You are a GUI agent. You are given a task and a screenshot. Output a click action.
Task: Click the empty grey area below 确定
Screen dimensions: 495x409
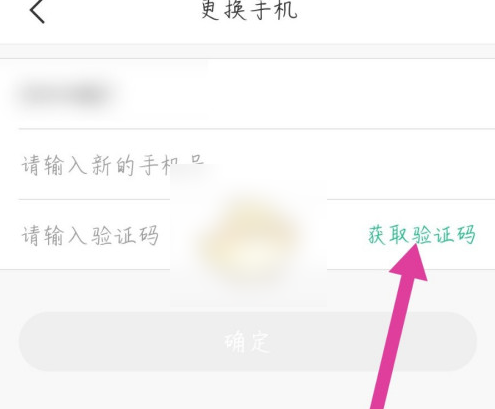pyautogui.click(x=200, y=391)
